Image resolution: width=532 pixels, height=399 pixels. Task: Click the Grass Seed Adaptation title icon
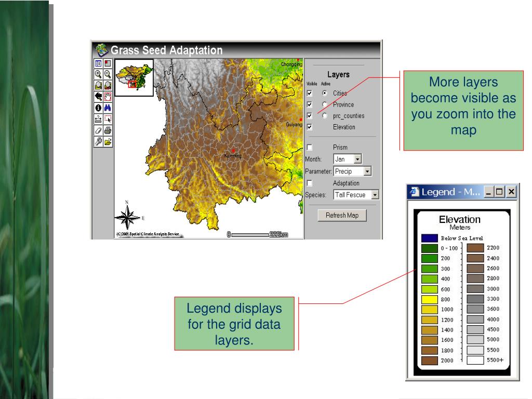pos(101,50)
